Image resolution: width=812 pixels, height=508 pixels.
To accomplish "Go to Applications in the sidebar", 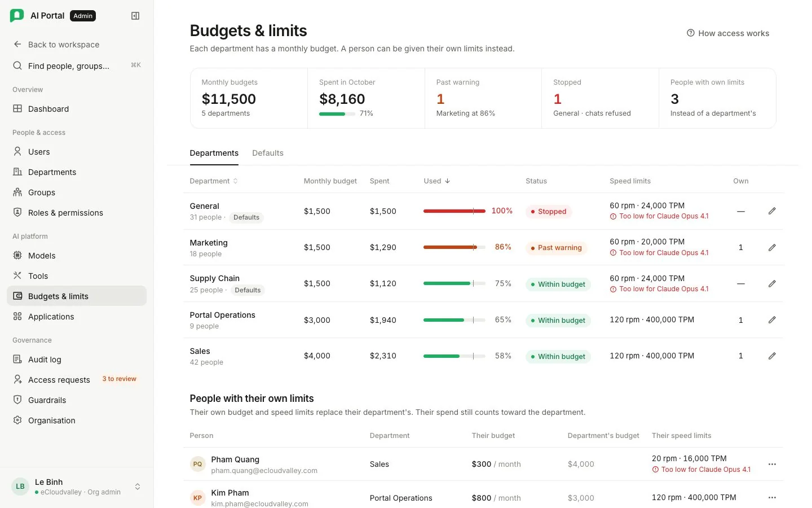I will pyautogui.click(x=77, y=317).
